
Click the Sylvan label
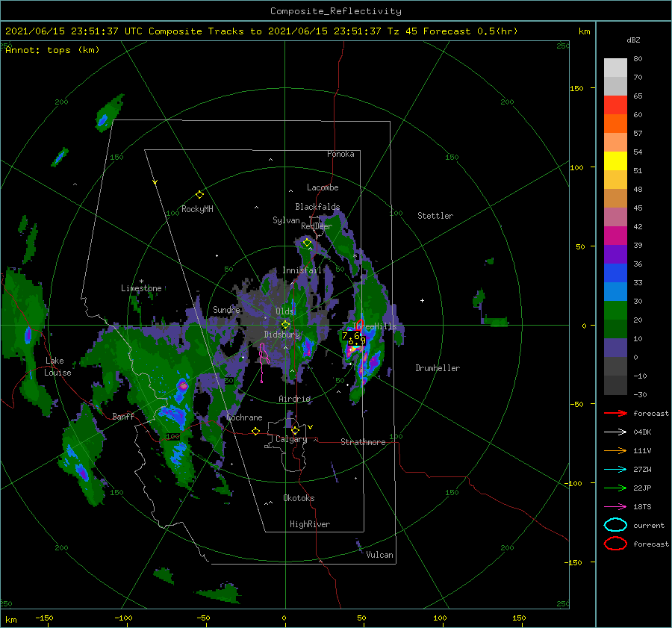coord(286,220)
